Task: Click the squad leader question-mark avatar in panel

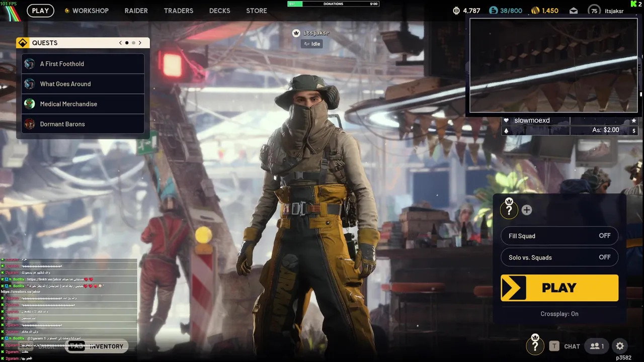Action: point(509,209)
